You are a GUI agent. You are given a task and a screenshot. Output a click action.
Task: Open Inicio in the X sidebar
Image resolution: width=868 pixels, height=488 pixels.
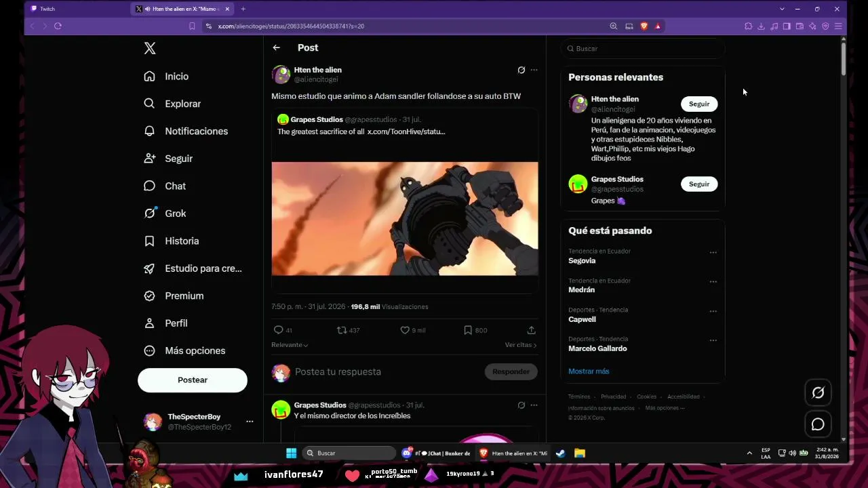pos(166,77)
